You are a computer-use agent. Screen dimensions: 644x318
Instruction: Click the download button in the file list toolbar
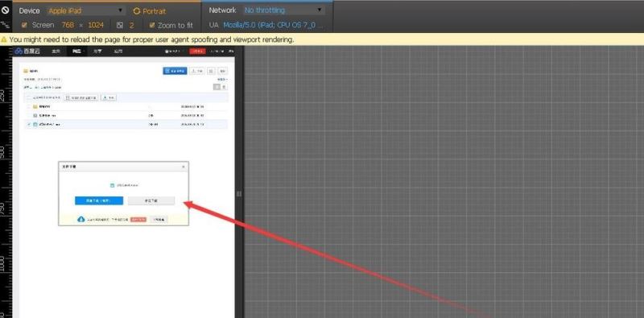pos(109,97)
